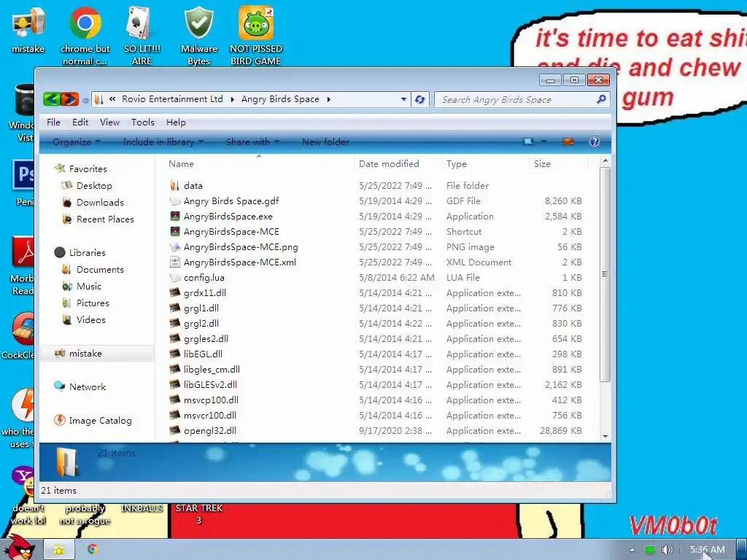Screen dimensions: 747x560
Task: Click the New folder button
Action: pos(325,142)
